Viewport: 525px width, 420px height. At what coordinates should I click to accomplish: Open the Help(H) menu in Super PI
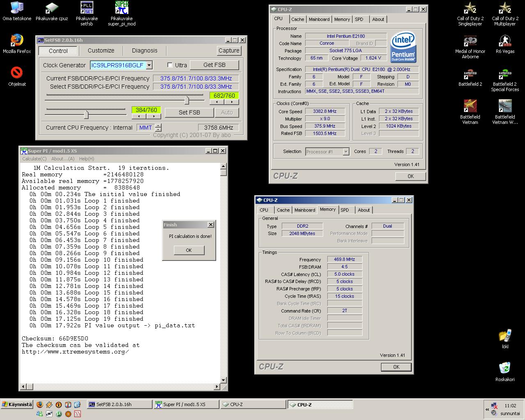pos(87,159)
